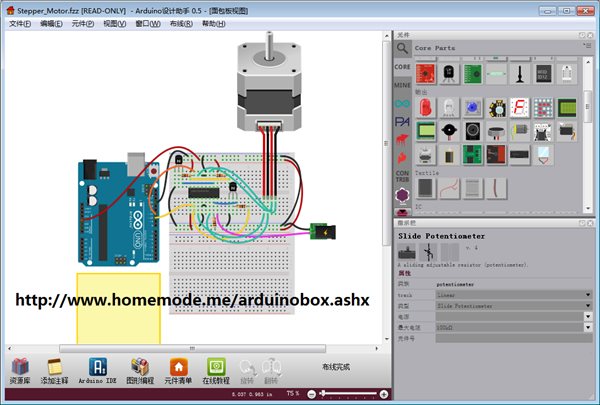Open the empty property dropdown above 100kΩ
The width and height of the screenshot is (600, 405).
tap(514, 317)
